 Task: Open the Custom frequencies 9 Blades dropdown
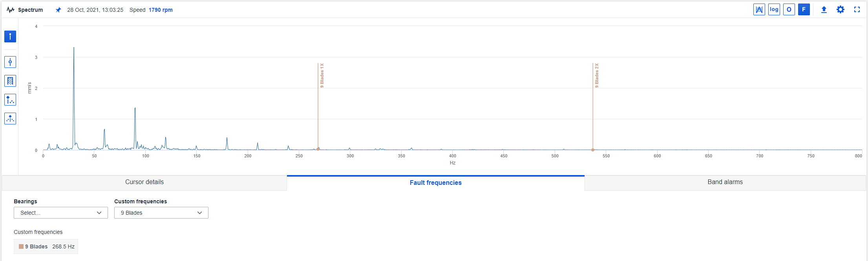point(161,213)
